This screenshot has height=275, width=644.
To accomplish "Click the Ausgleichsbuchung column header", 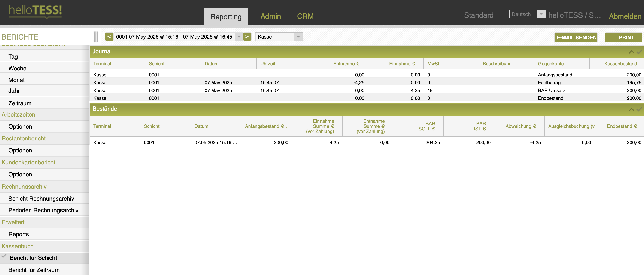I will point(569,126).
